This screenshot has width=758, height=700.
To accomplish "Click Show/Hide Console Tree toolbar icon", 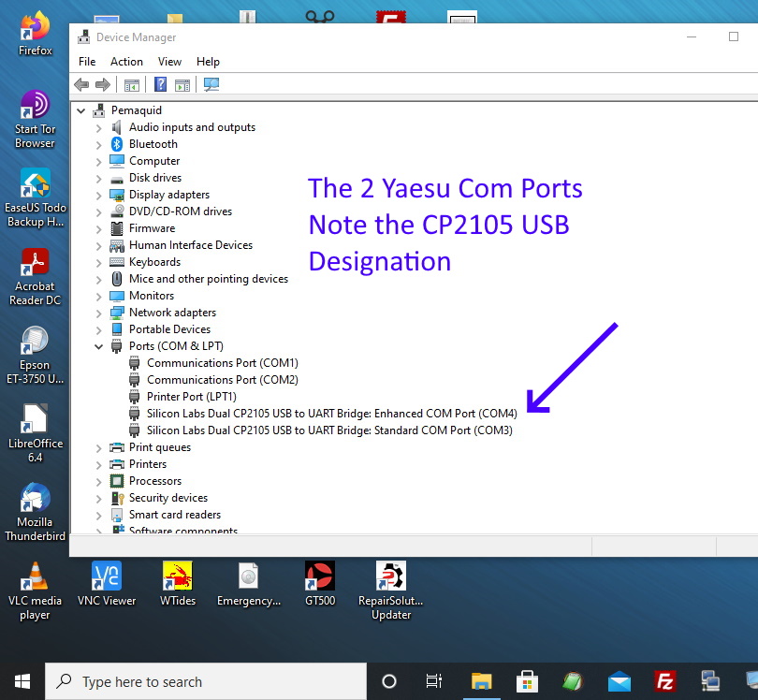I will 132,85.
